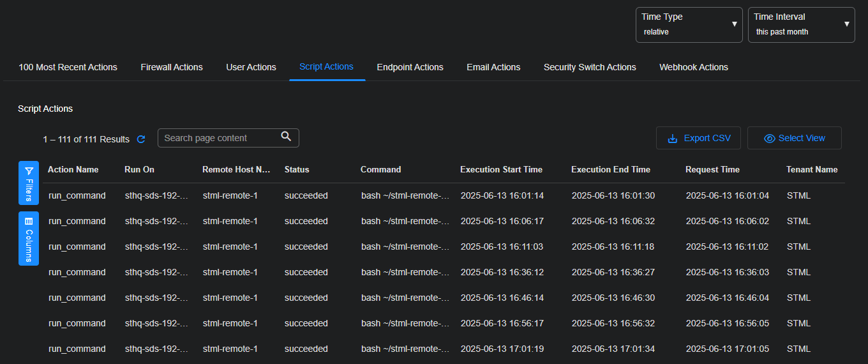The width and height of the screenshot is (868, 364).
Task: Open the Filters side panel
Action: point(29,183)
